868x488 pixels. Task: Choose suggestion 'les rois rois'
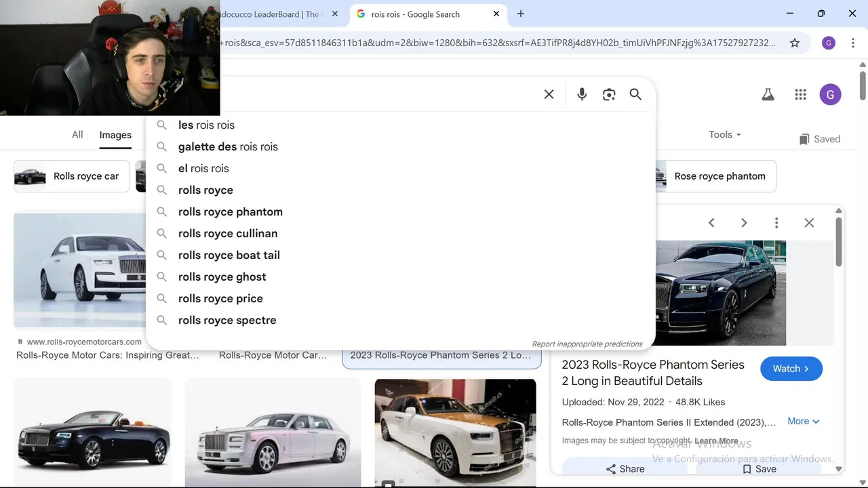coord(400,125)
